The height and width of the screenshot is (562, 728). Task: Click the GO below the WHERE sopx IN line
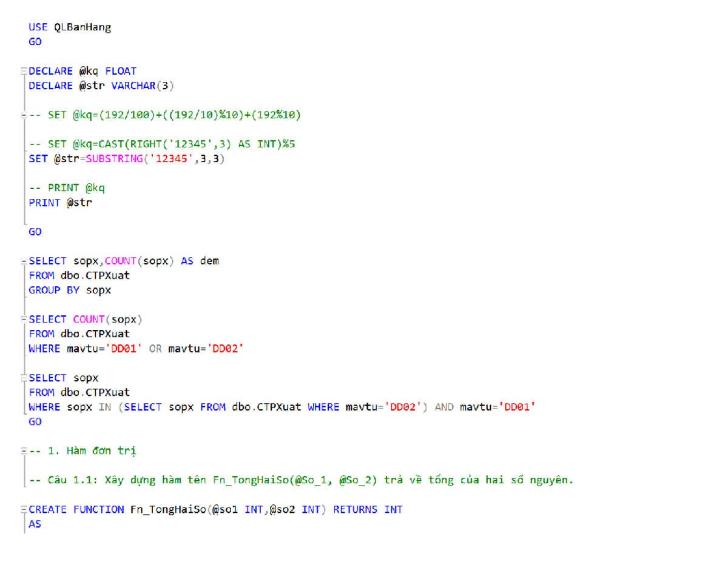tap(35, 421)
